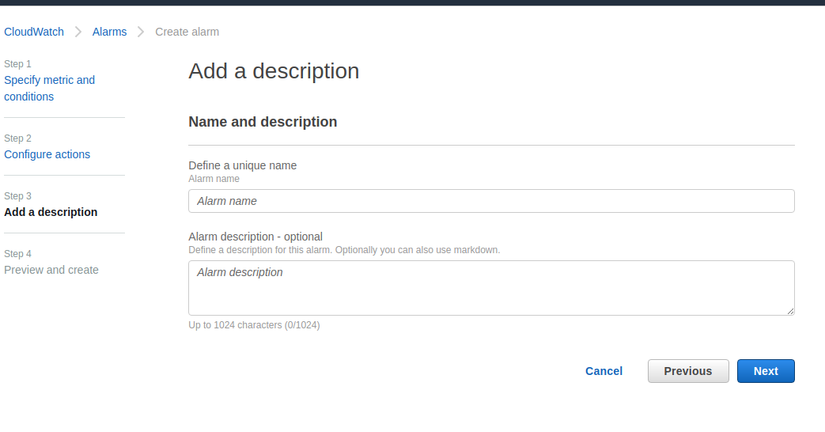Proceed with the Next button
Screen dimensions: 825x432
(x=765, y=371)
